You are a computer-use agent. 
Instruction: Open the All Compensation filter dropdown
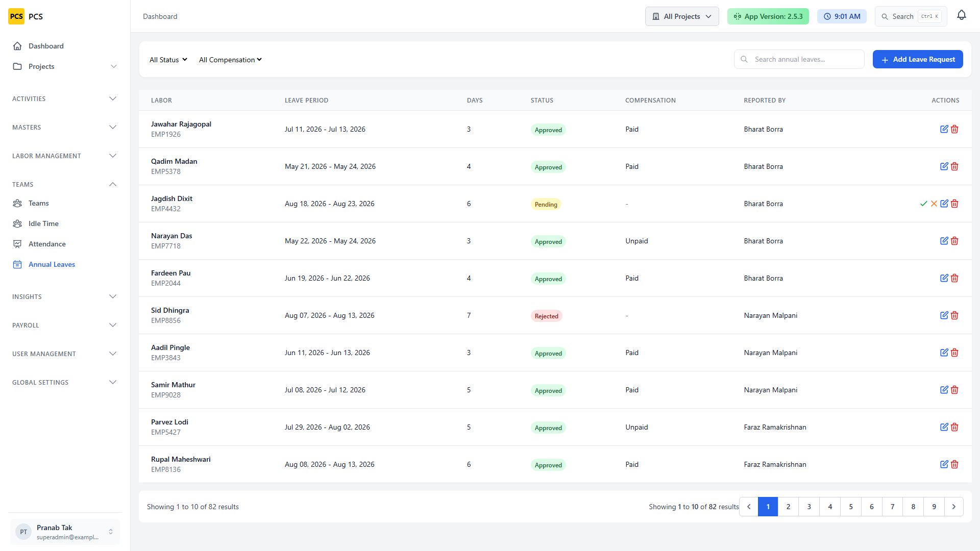click(x=230, y=60)
